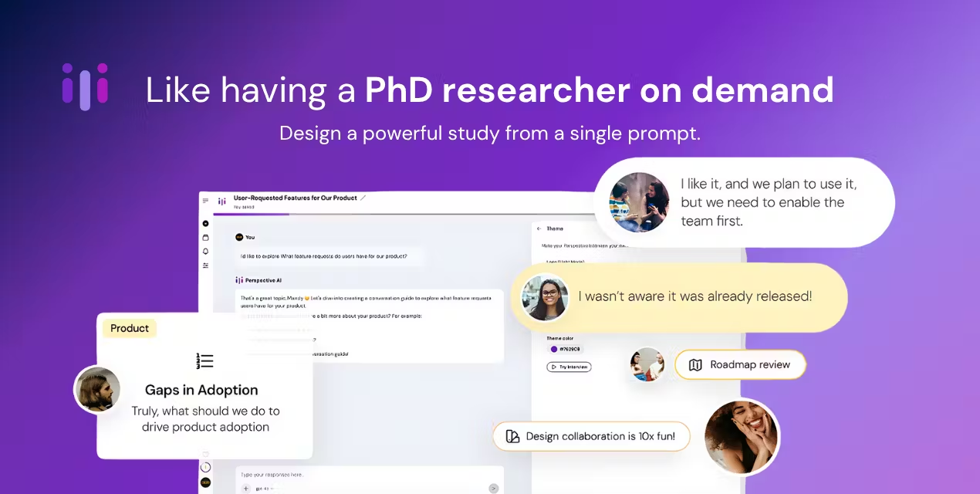
Task: Click the purple theme color swatch
Action: [x=554, y=349]
